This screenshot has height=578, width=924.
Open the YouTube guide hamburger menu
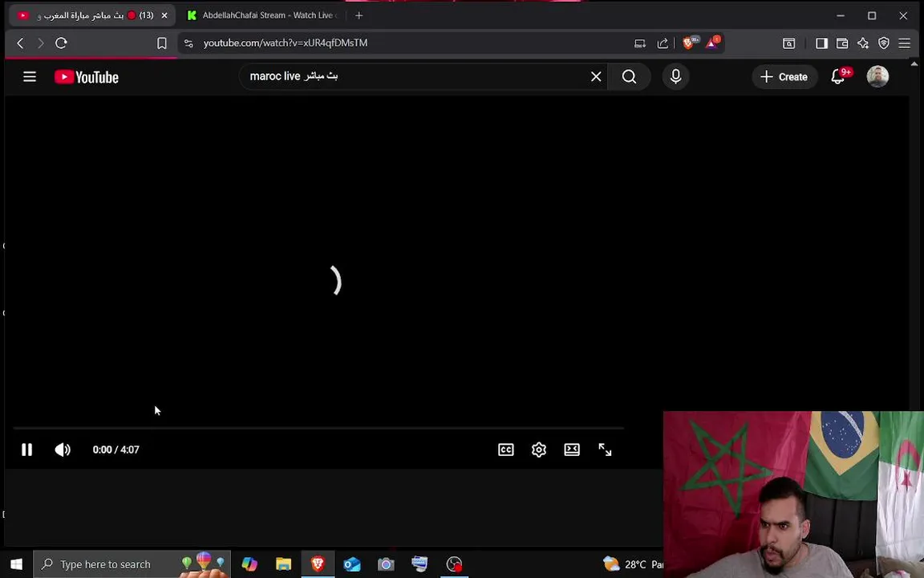tap(30, 77)
